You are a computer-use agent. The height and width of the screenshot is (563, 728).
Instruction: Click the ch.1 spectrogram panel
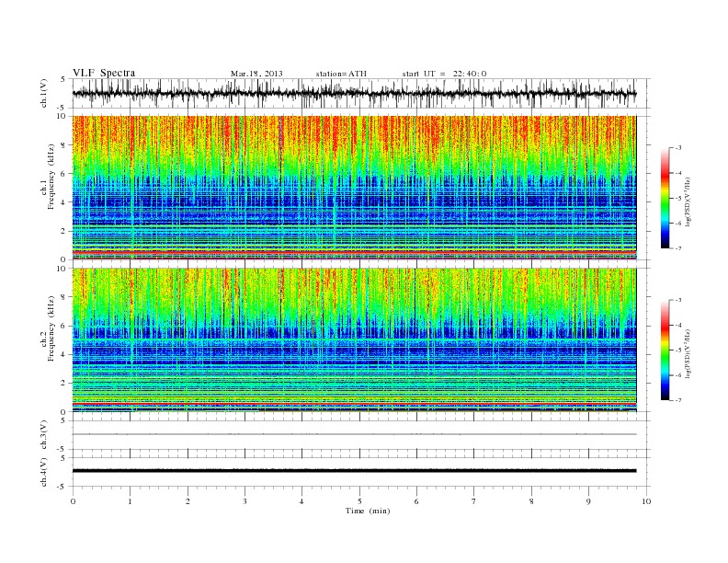click(354, 188)
